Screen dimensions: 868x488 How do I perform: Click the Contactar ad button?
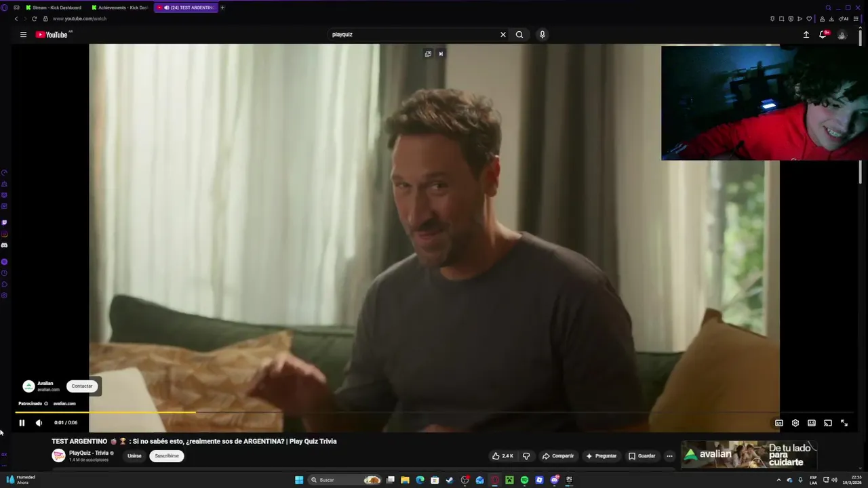coord(82,386)
